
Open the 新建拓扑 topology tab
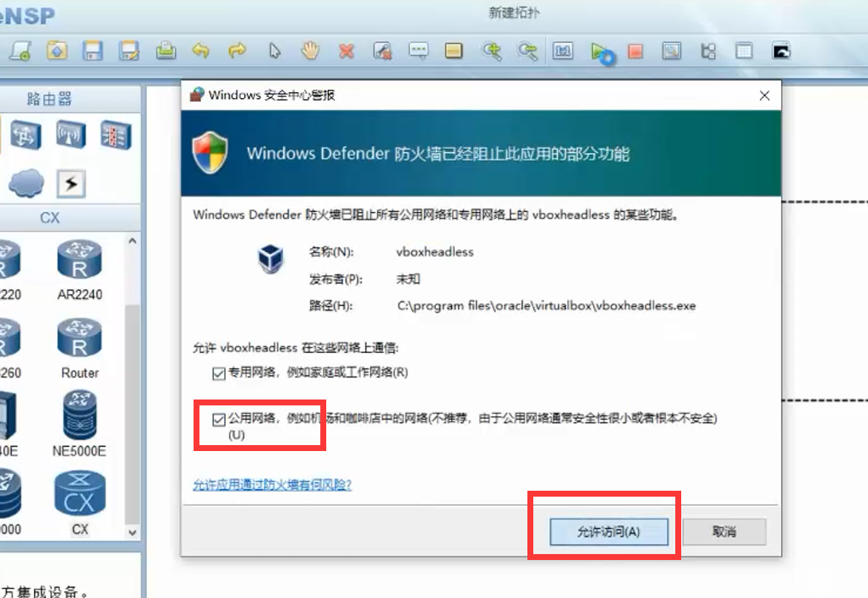512,13
